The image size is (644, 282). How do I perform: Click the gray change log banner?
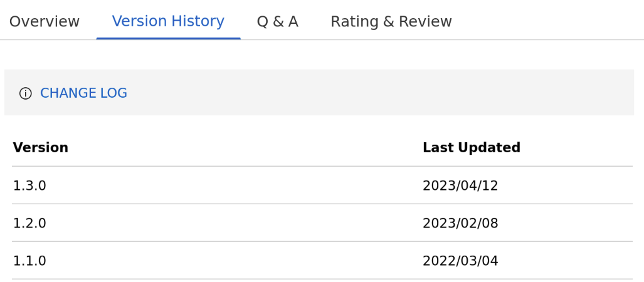click(376, 93)
